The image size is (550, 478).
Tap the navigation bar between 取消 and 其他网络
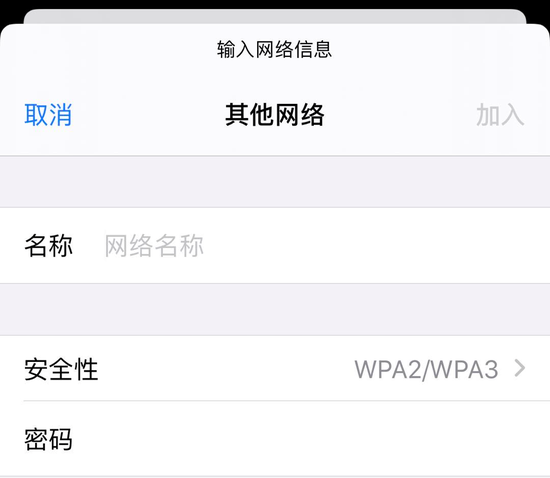(x=149, y=115)
